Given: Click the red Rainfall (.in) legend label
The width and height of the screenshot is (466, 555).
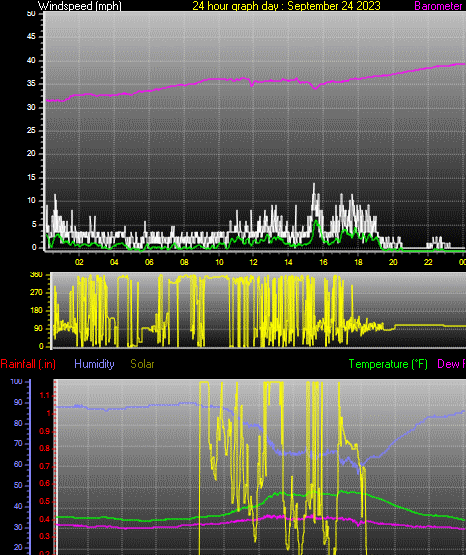Looking at the screenshot, I should point(28,364).
